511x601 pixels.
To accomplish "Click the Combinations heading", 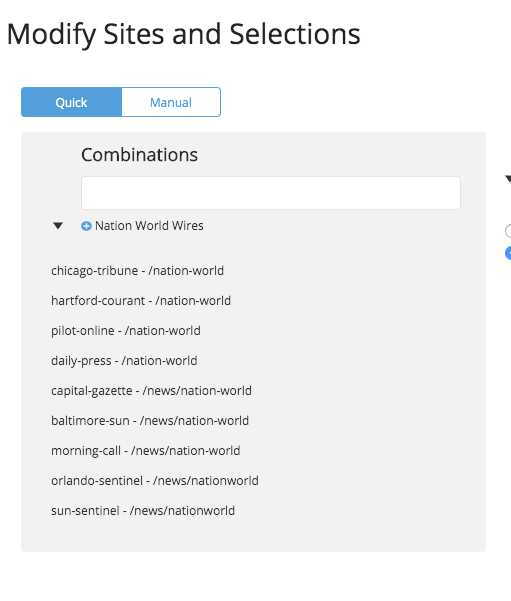I will click(140, 155).
